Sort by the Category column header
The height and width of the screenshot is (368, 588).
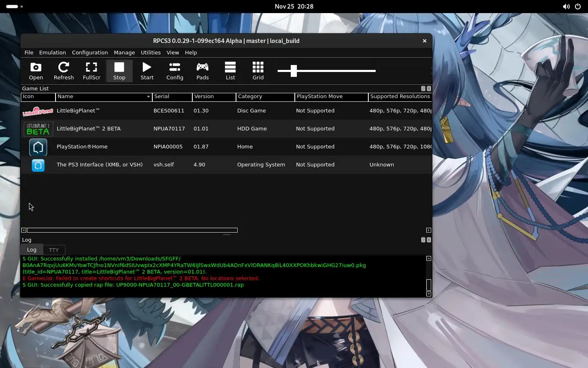265,97
